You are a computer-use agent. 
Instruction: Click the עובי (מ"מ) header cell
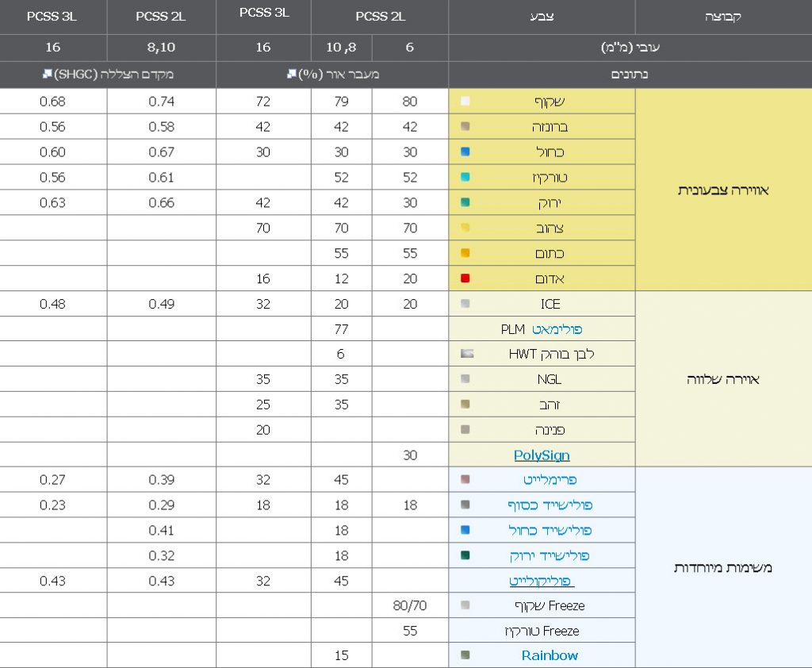point(630,48)
